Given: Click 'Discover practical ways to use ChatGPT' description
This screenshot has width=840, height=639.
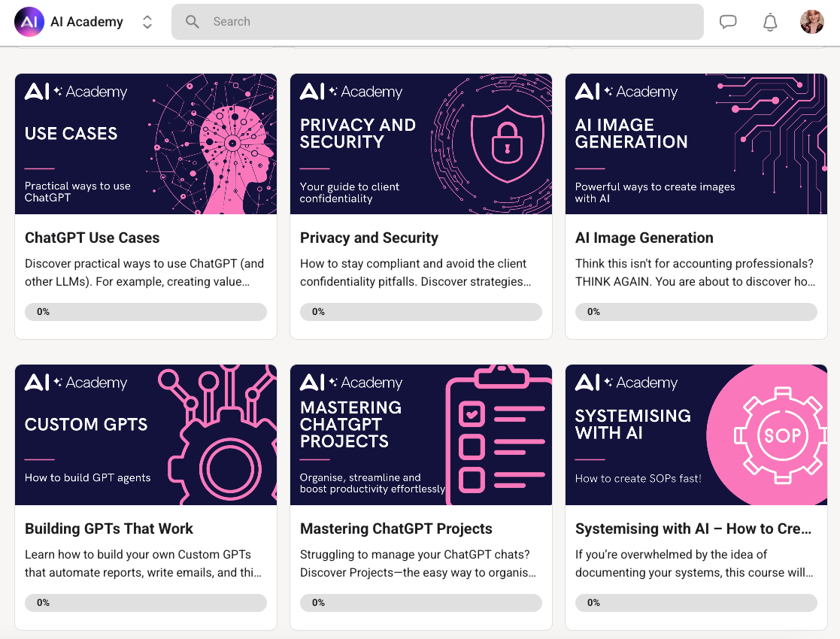Looking at the screenshot, I should click(144, 273).
